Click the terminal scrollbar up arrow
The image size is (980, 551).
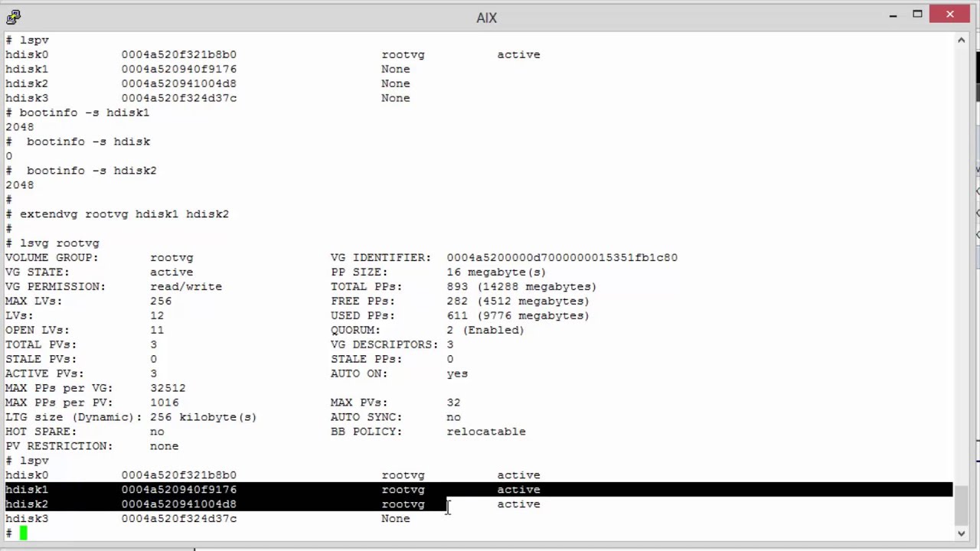click(961, 41)
